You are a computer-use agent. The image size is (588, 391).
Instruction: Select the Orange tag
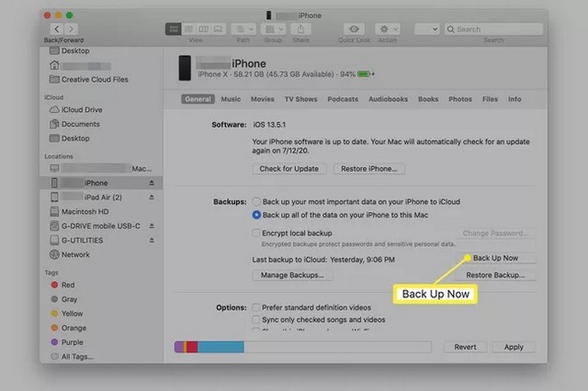click(69, 328)
